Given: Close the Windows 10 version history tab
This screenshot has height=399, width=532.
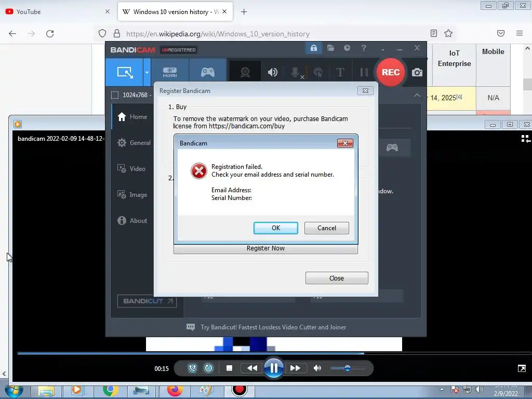Looking at the screenshot, I should (x=224, y=11).
